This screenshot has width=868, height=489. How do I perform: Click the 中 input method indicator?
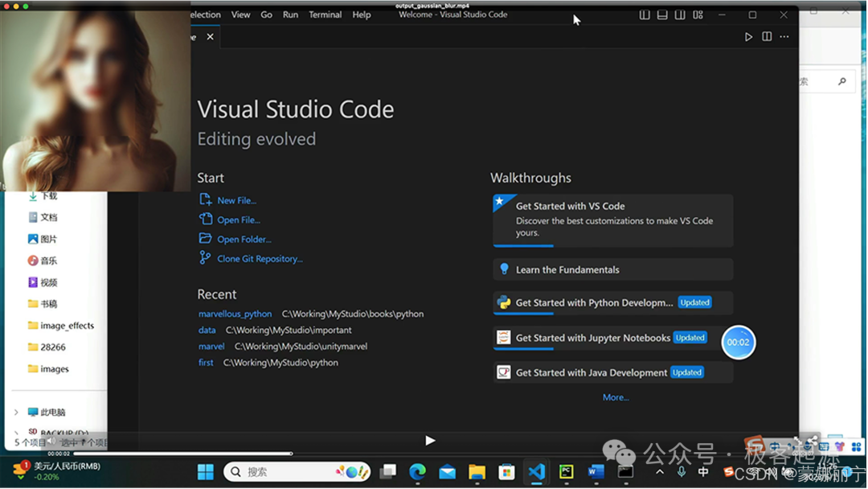click(703, 472)
